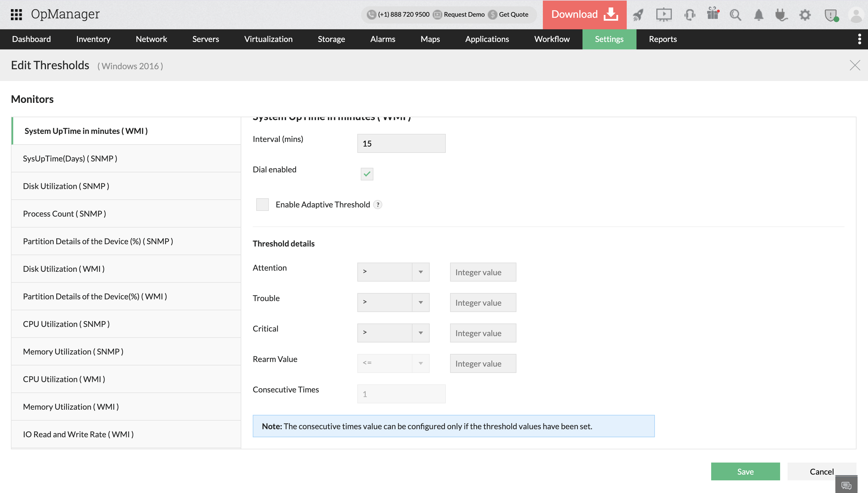
Task: Open the alarm bell notifications icon
Action: [759, 15]
